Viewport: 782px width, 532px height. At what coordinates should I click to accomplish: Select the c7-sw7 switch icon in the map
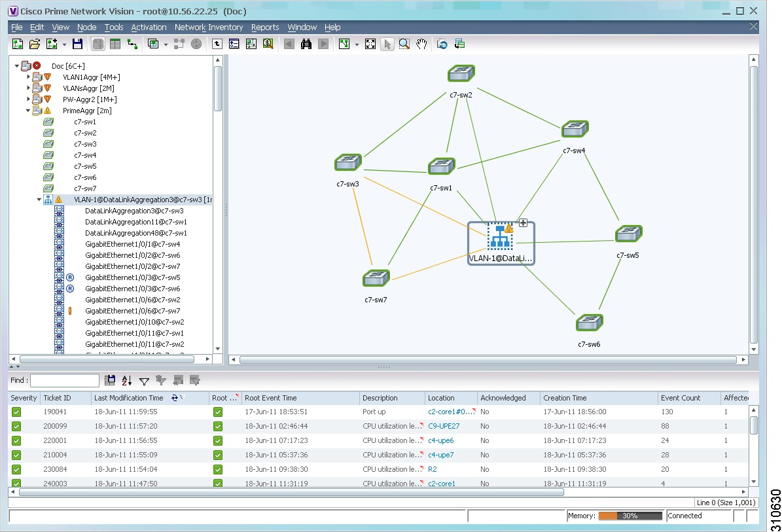(376, 278)
